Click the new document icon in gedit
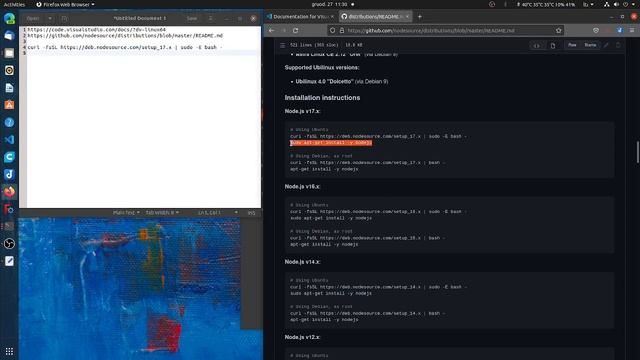 tap(64, 18)
